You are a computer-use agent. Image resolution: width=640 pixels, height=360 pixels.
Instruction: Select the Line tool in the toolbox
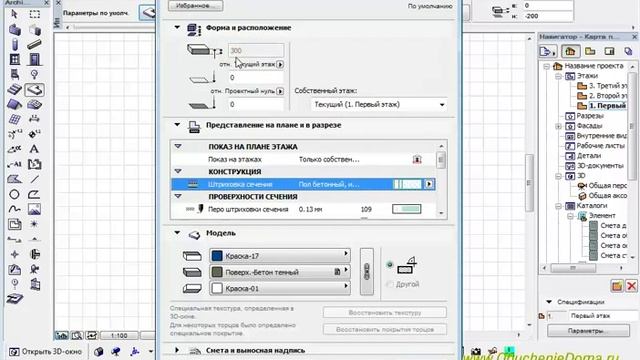click(x=34, y=179)
